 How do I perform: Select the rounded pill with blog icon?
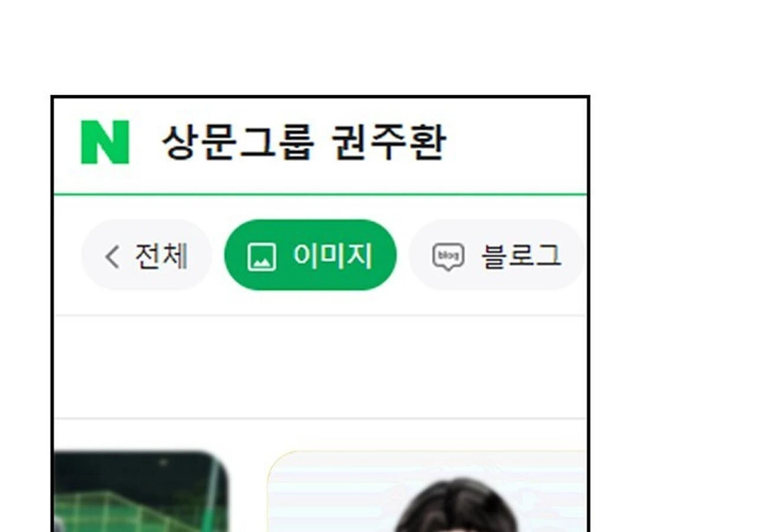497,255
